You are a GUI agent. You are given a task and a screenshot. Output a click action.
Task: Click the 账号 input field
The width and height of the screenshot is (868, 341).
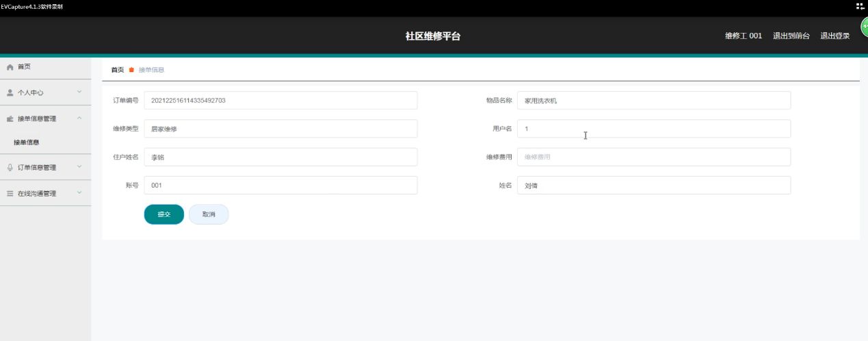280,186
